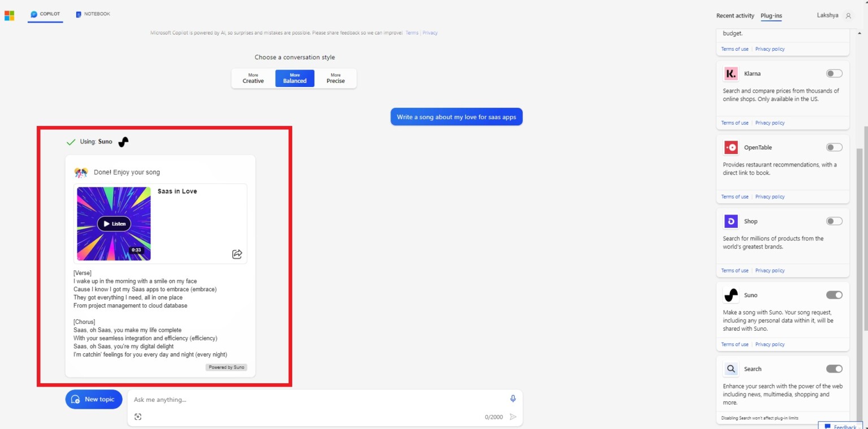Viewport: 868px width, 429px height.
Task: Disable the Suno plugin toggle
Action: (834, 295)
